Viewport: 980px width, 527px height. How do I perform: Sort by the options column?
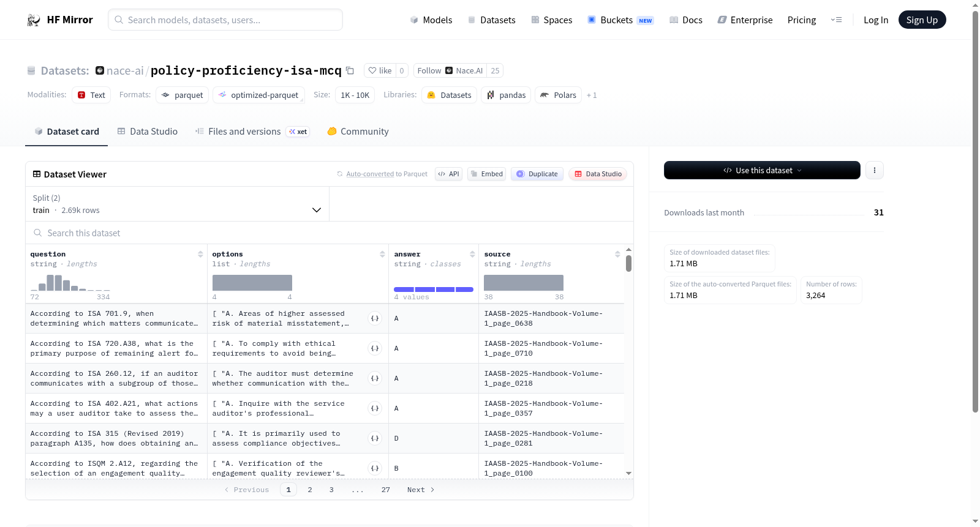[x=382, y=254]
